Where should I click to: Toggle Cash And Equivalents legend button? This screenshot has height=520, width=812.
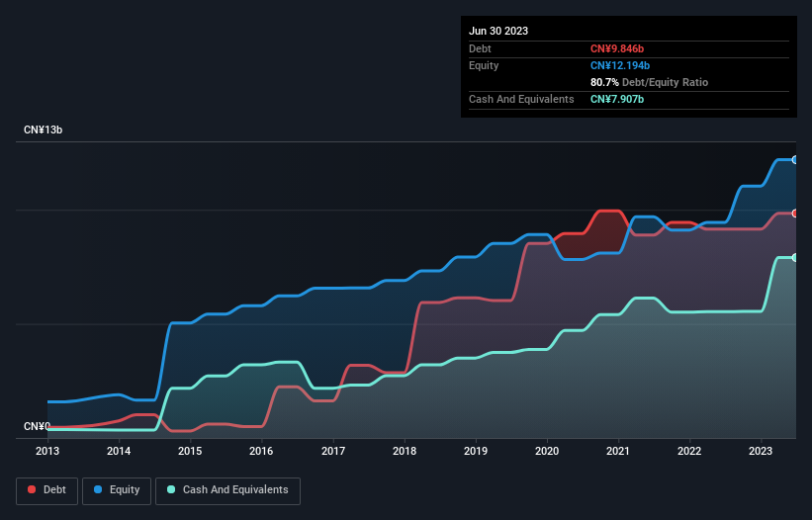tap(227, 490)
